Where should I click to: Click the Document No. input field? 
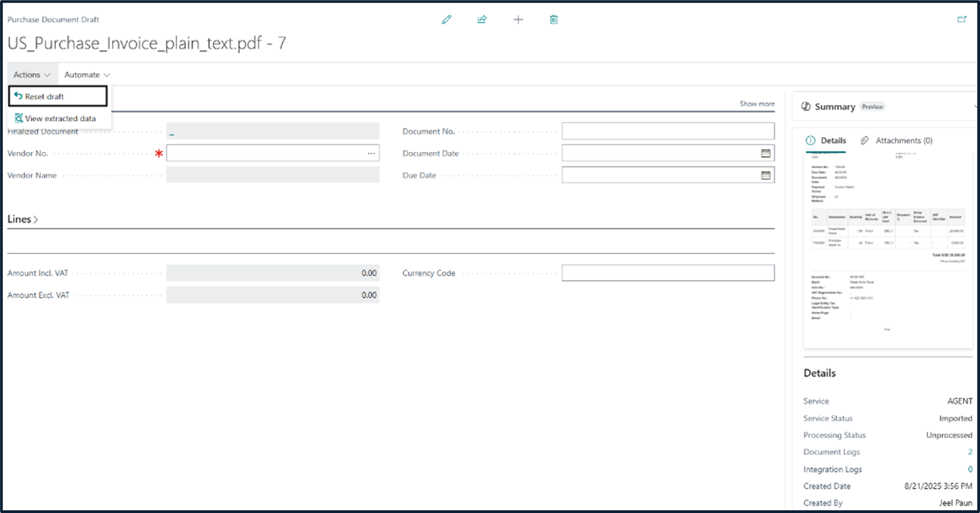coord(667,131)
